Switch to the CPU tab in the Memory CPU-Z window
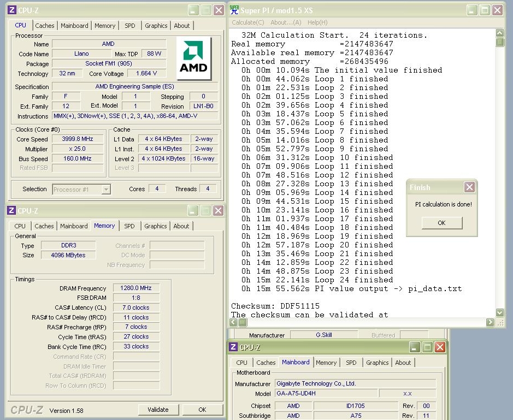Viewport: 513px width, 420px height. pyautogui.click(x=20, y=226)
